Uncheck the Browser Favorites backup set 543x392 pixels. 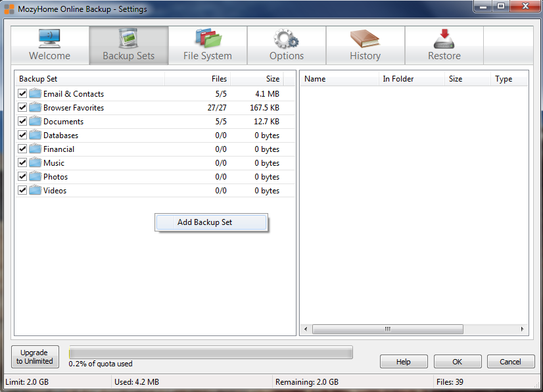pos(22,107)
